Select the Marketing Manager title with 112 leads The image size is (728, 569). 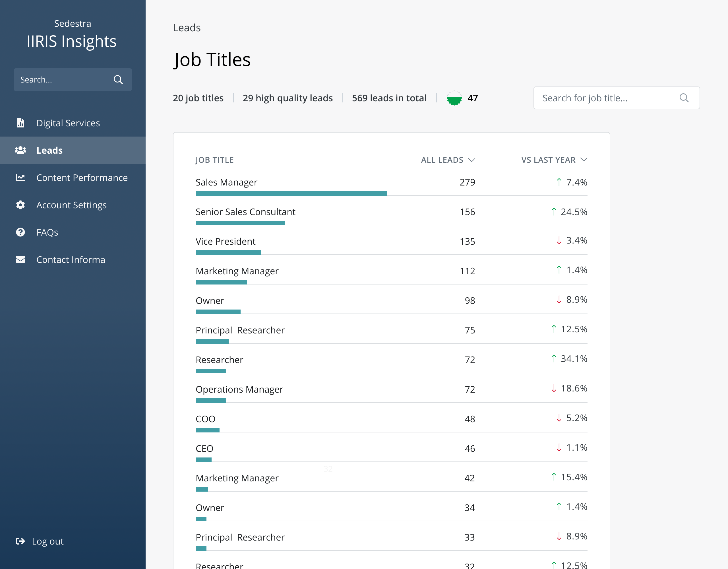tap(237, 271)
